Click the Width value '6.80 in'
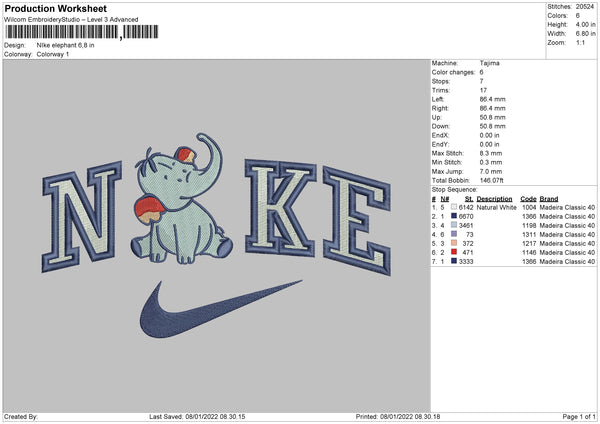 coord(585,34)
